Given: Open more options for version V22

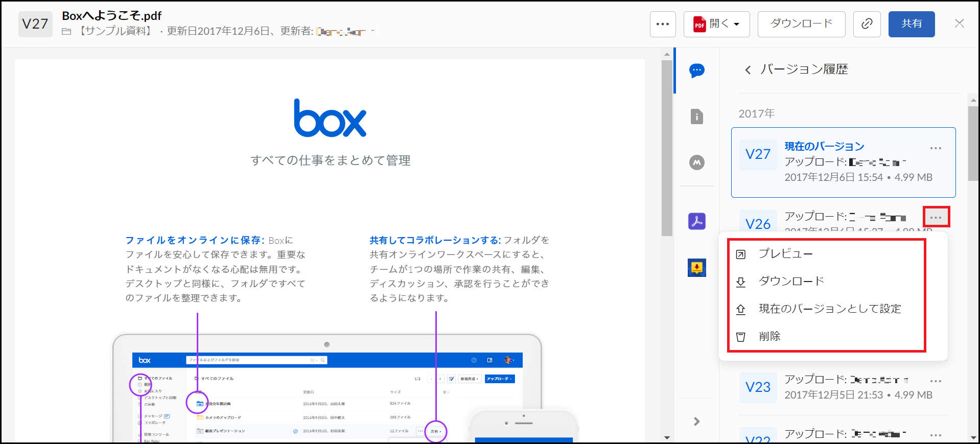Looking at the screenshot, I should (x=936, y=435).
